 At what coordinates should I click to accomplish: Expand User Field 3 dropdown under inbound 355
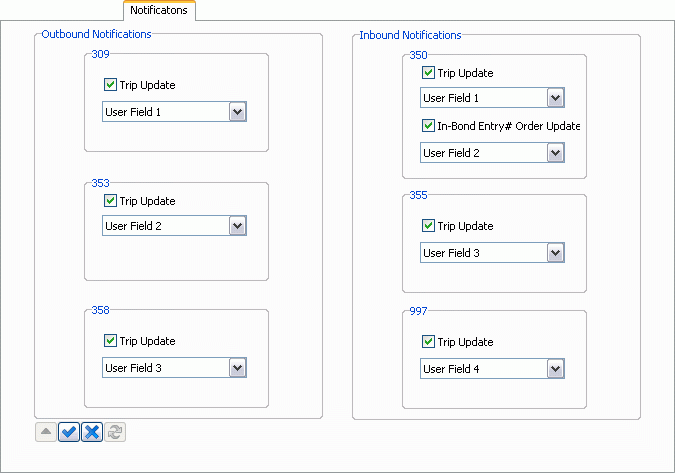point(556,253)
